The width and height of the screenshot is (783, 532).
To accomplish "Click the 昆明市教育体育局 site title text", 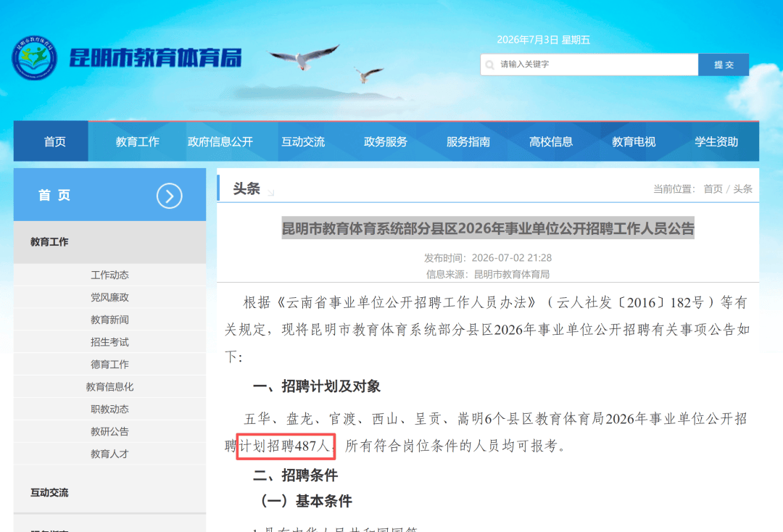I will [155, 58].
